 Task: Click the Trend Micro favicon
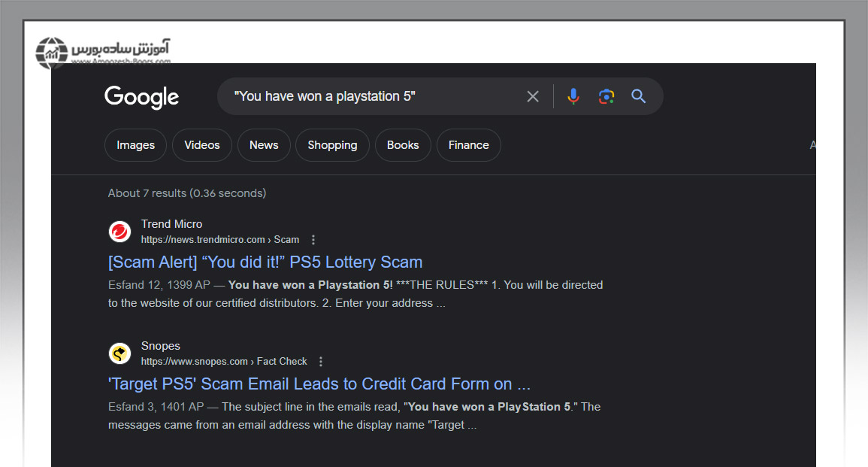pos(119,232)
